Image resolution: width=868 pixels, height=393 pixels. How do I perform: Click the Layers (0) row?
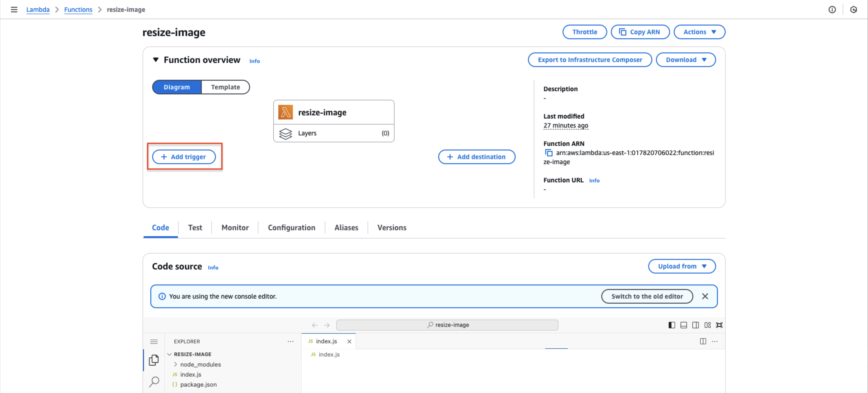334,133
